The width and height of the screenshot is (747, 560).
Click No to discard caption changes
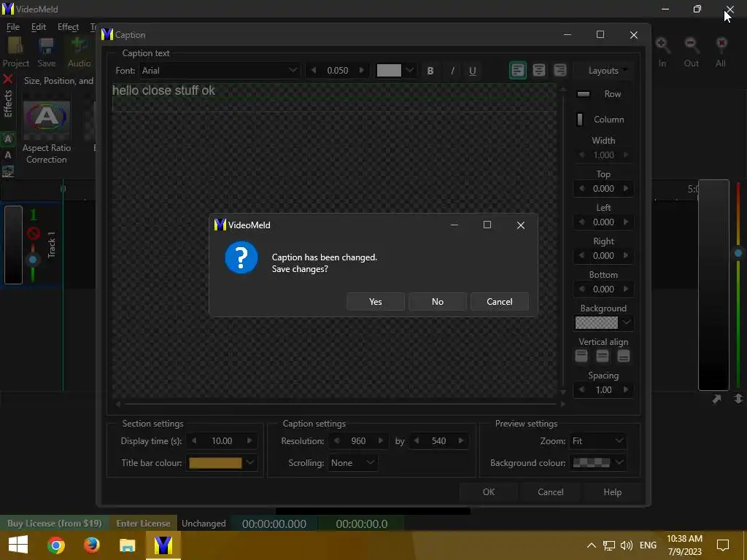point(438,301)
